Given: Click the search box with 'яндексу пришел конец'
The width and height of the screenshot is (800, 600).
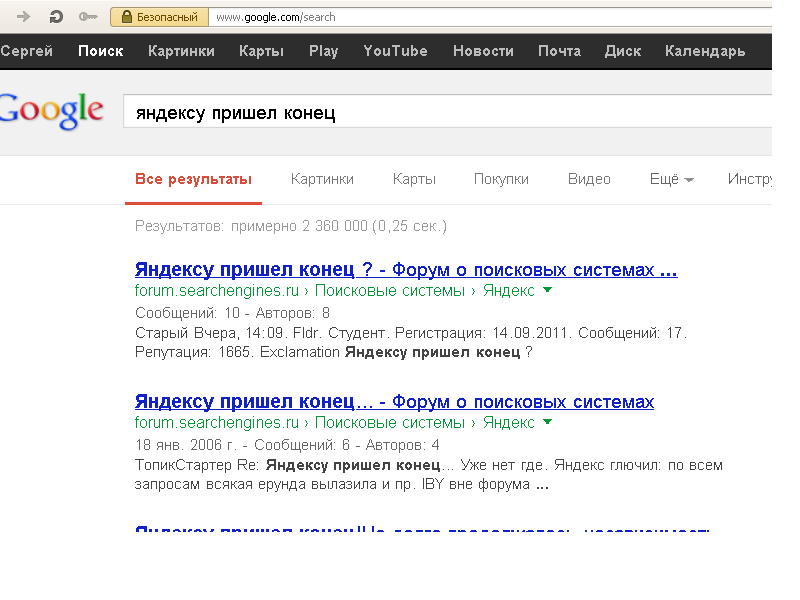Looking at the screenshot, I should [447, 112].
